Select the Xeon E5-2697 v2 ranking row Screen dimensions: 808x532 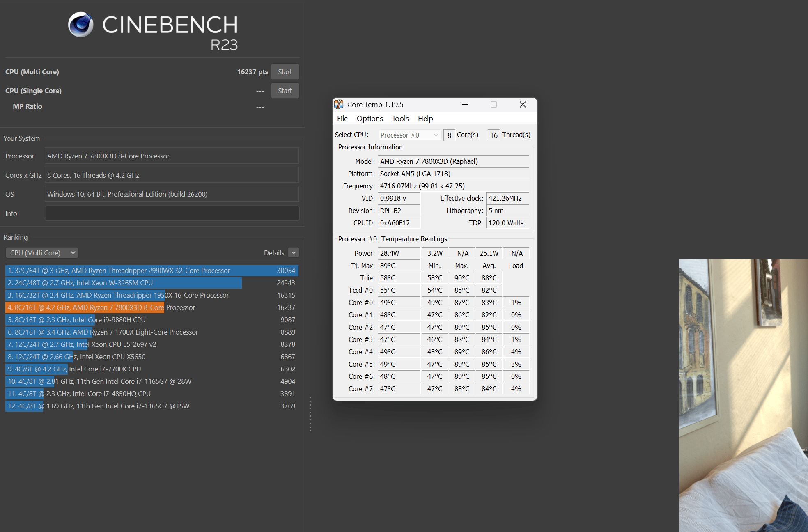tap(152, 344)
